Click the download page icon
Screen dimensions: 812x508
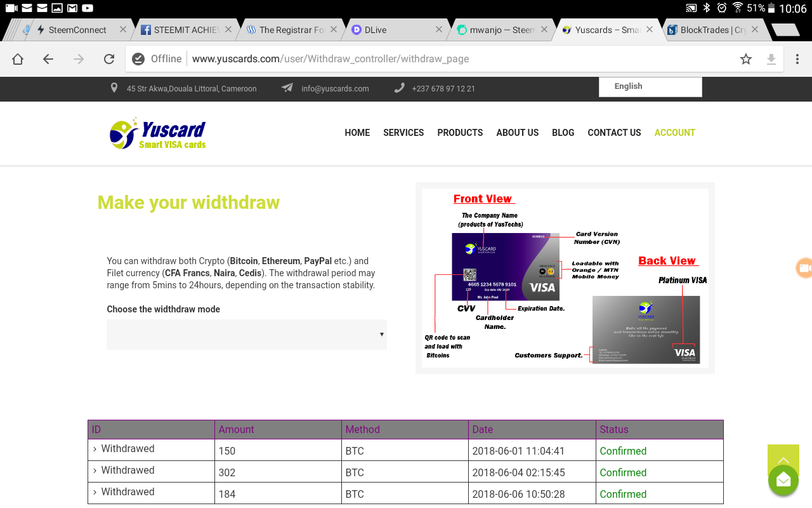click(x=771, y=59)
